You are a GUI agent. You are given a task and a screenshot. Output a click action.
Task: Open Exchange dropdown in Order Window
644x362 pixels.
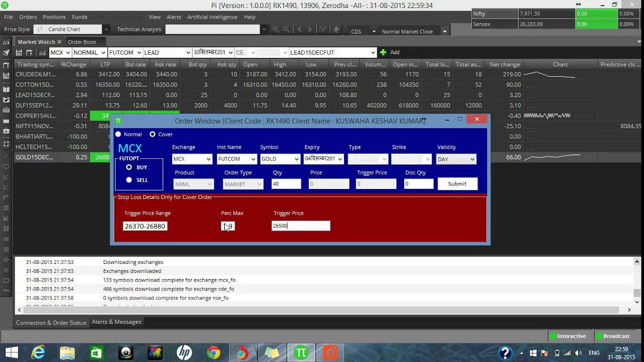[192, 159]
